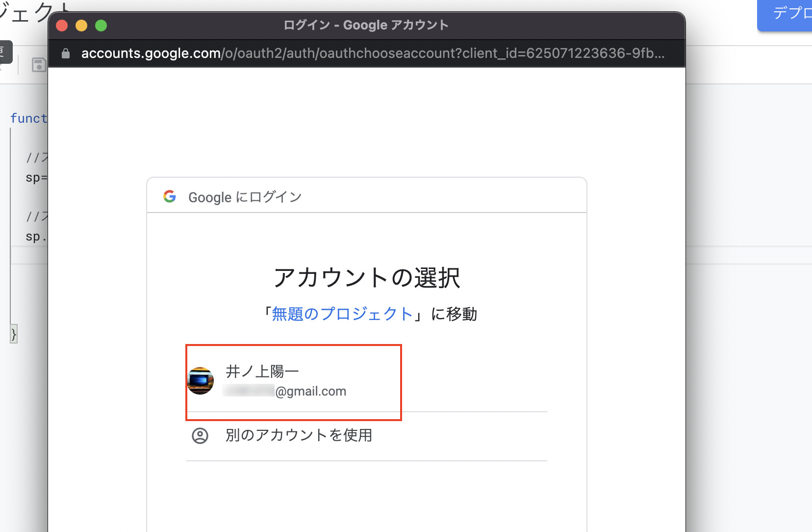Click the closing brace in code editor
Screen dimensions: 812x532
[x=14, y=334]
